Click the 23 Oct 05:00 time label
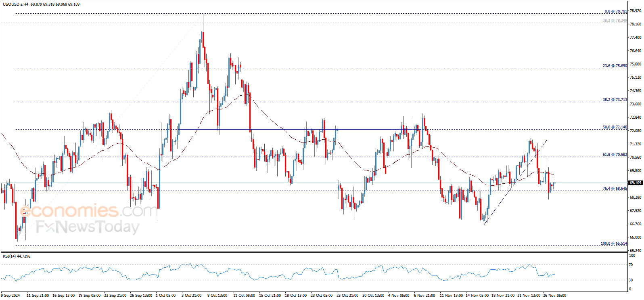The width and height of the screenshot is (644, 300). pos(322,296)
